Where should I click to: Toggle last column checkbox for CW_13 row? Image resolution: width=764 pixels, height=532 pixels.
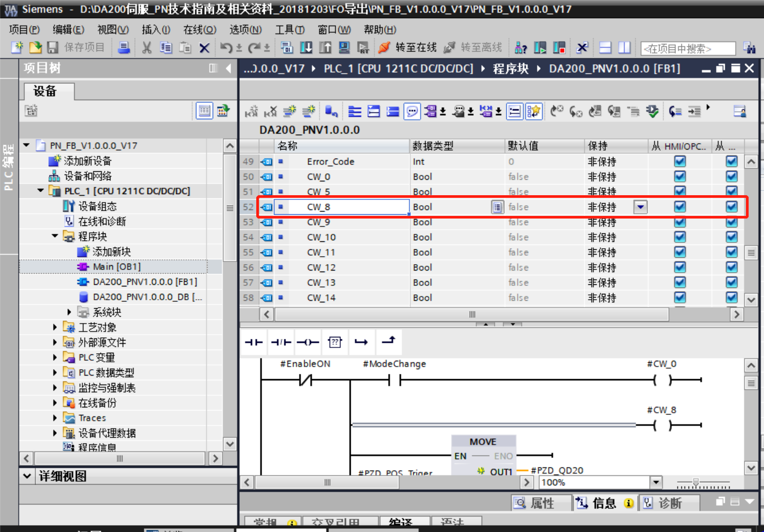[x=732, y=282]
